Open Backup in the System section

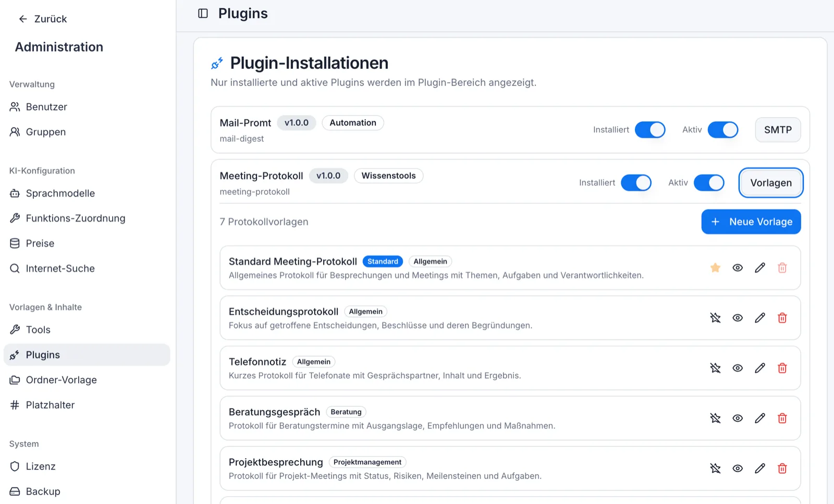43,491
